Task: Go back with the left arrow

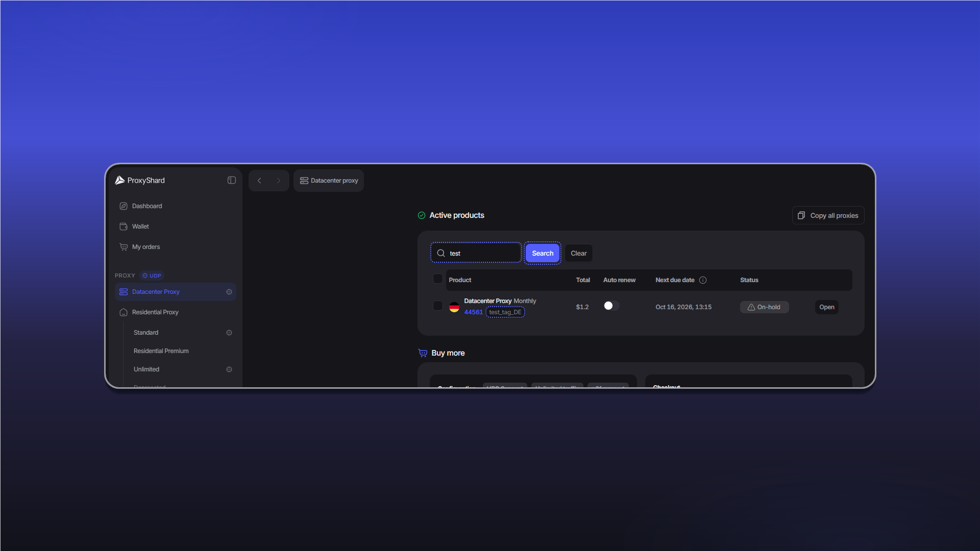Action: [x=259, y=181]
